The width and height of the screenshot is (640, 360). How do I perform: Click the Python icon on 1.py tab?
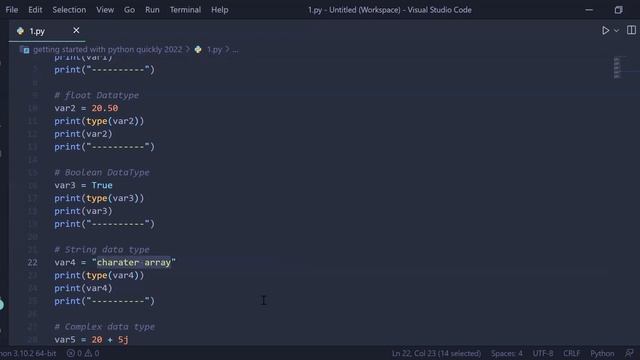pyautogui.click(x=20, y=31)
